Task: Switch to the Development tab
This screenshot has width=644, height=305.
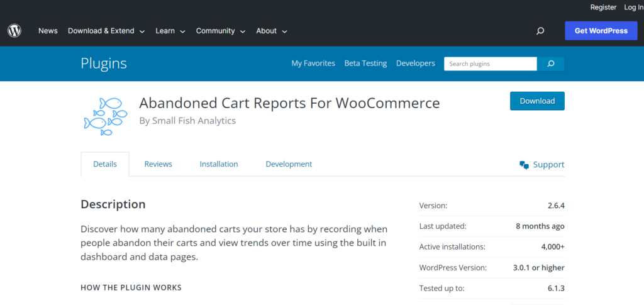Action: (289, 164)
